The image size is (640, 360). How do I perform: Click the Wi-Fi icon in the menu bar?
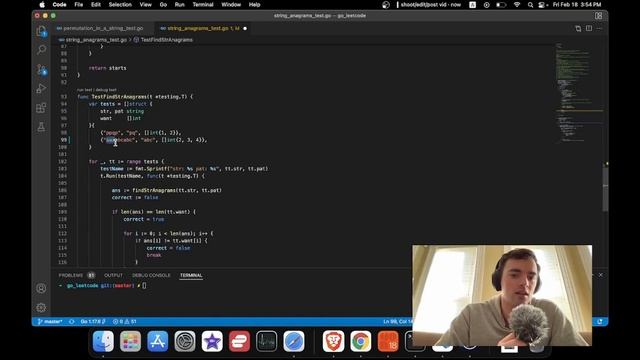(x=517, y=4)
